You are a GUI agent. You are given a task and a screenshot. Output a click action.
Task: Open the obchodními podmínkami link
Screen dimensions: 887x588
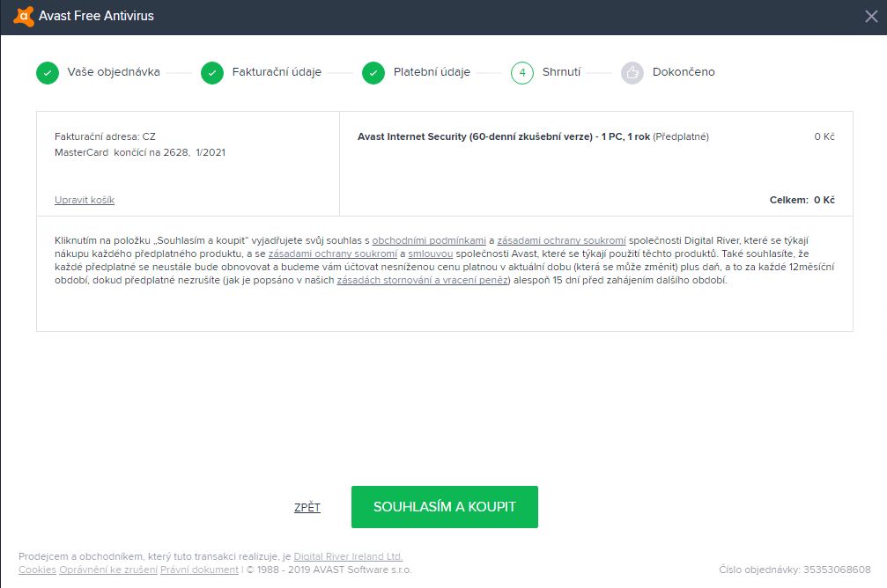click(429, 240)
